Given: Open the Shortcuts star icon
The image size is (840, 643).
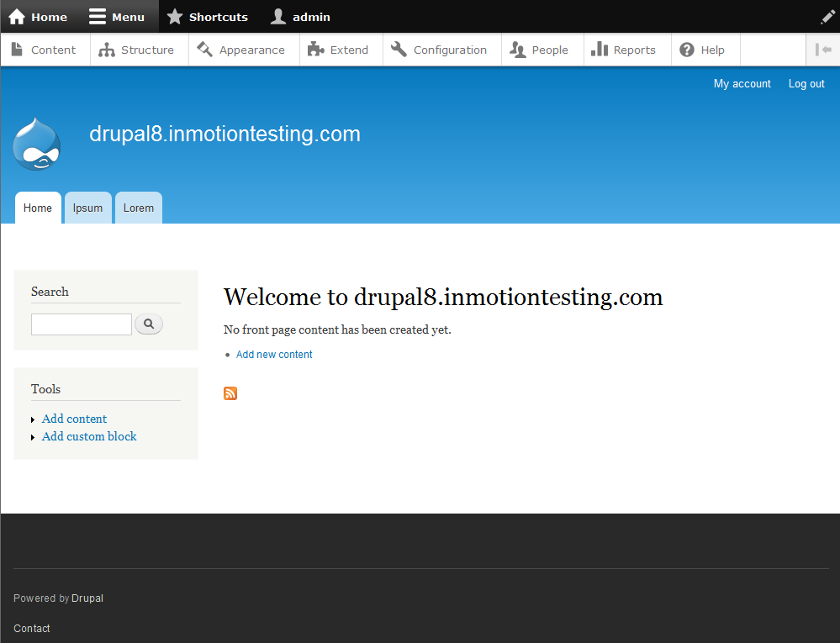Looking at the screenshot, I should coord(175,17).
